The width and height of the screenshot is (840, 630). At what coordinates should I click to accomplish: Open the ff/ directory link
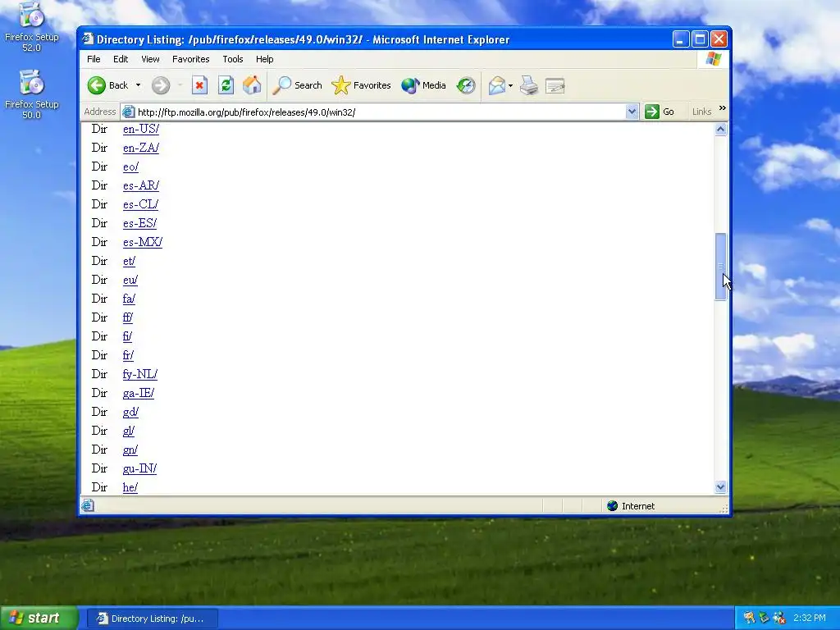click(x=127, y=317)
